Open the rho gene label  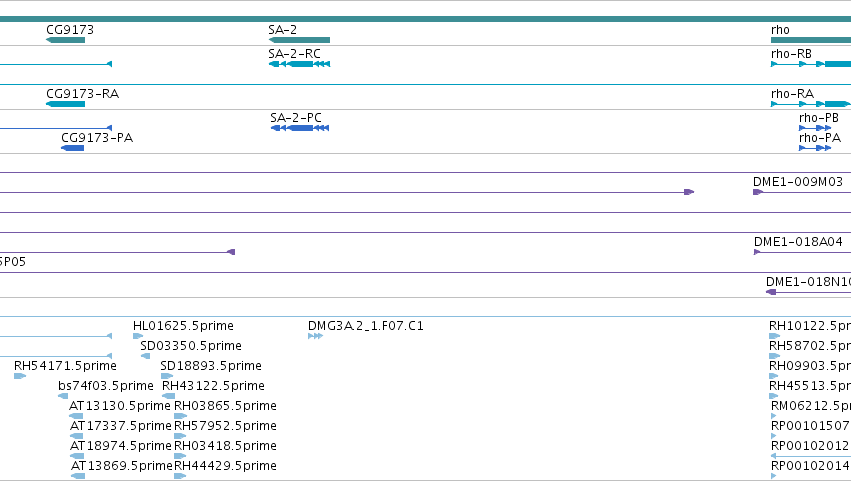pyautogui.click(x=780, y=30)
